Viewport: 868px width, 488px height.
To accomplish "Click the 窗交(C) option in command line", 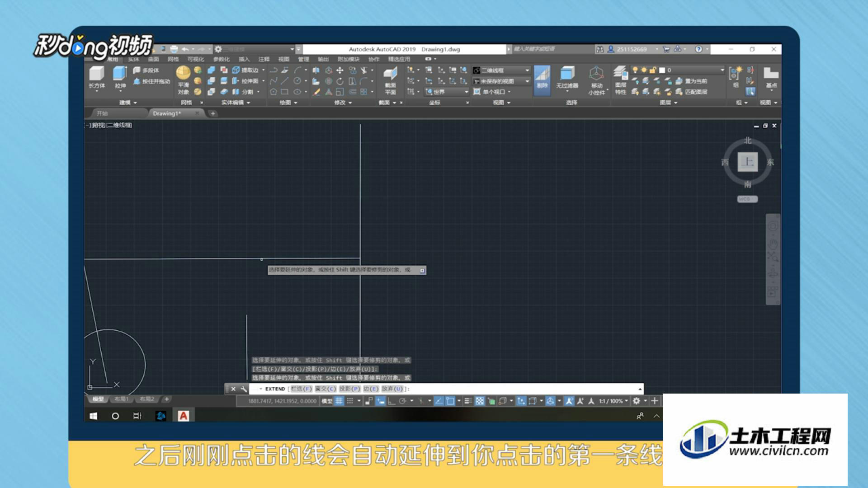I will [325, 389].
